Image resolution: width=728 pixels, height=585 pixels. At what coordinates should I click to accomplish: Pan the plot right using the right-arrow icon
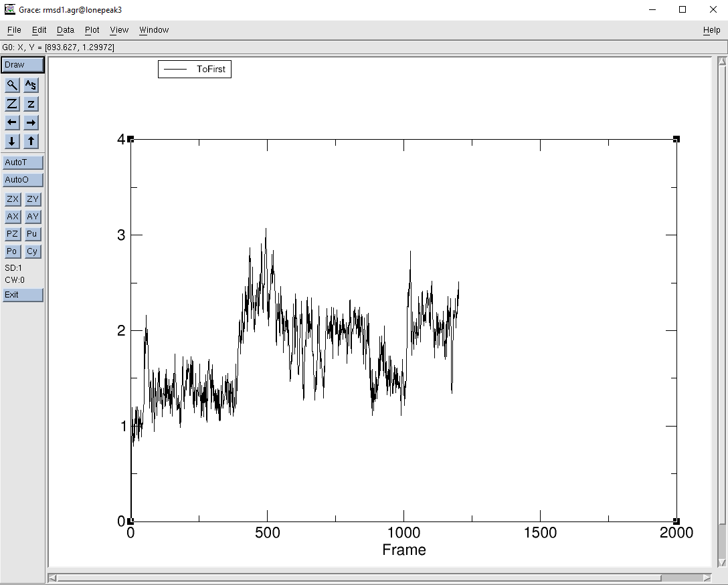point(30,122)
